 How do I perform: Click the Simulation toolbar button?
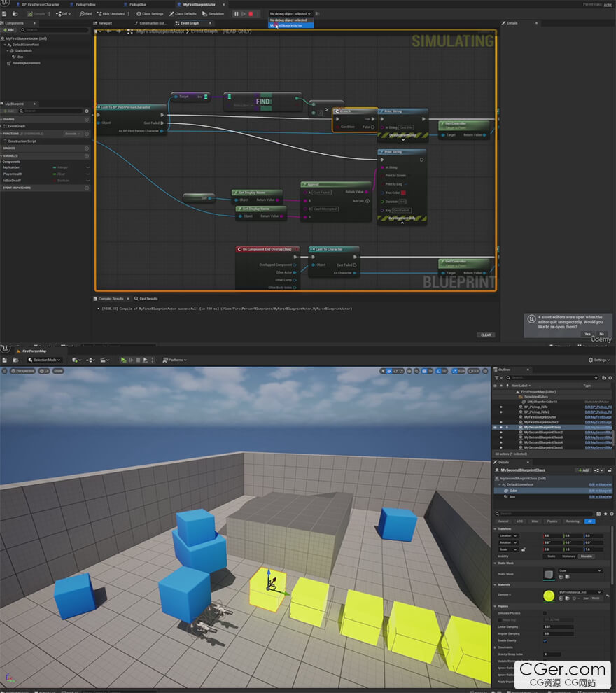coord(213,14)
